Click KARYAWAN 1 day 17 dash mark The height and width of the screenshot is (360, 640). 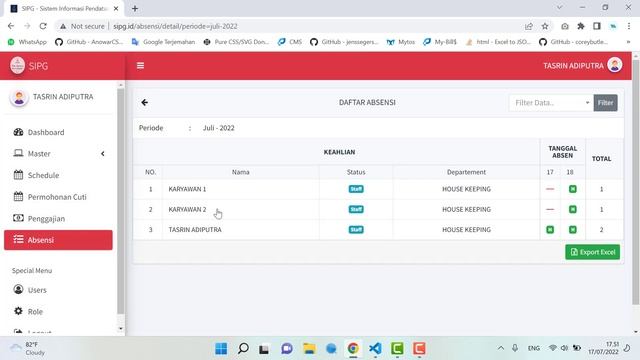pyautogui.click(x=550, y=189)
